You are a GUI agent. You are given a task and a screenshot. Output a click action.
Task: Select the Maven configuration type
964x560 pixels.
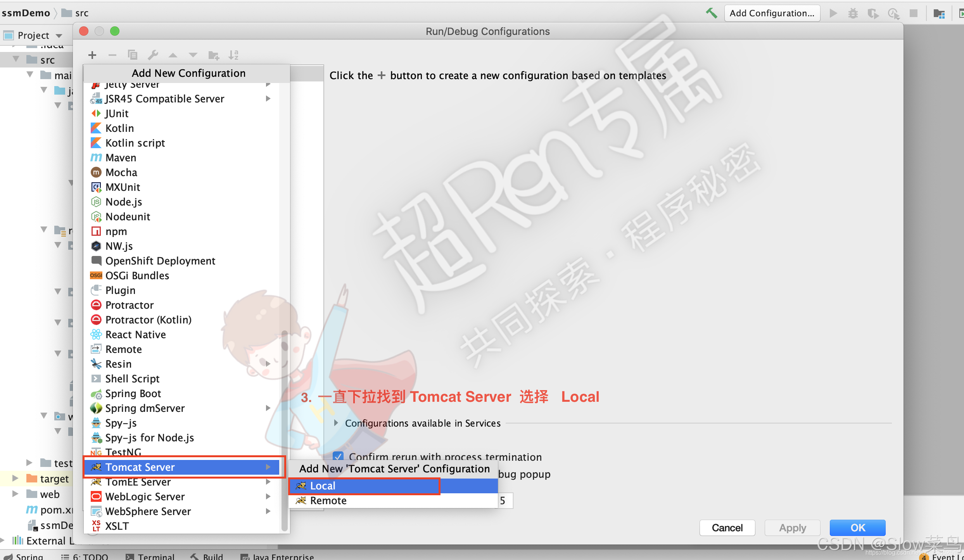[x=181, y=157]
